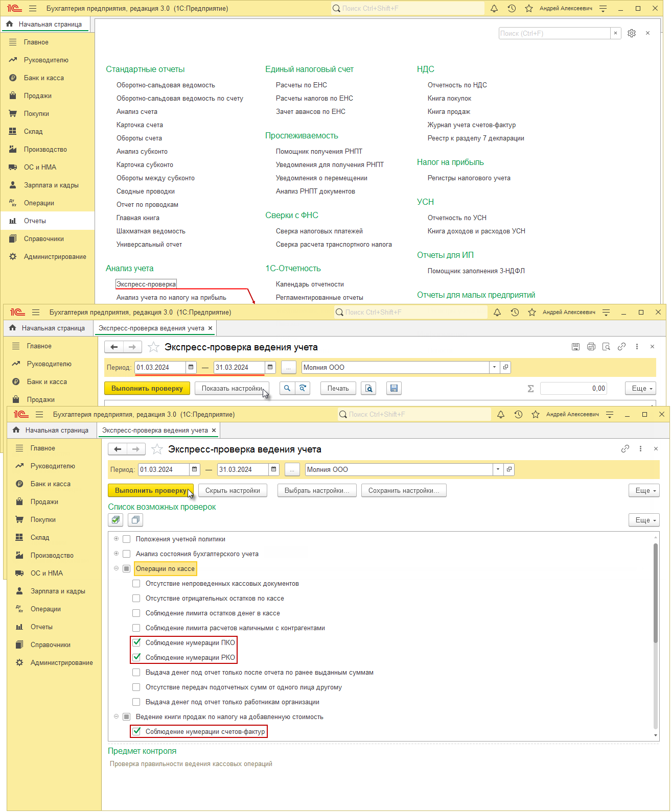The width and height of the screenshot is (671, 812).
Task: Uncheck Соблюдение нумерации счетов-фактур
Action: coord(136,731)
